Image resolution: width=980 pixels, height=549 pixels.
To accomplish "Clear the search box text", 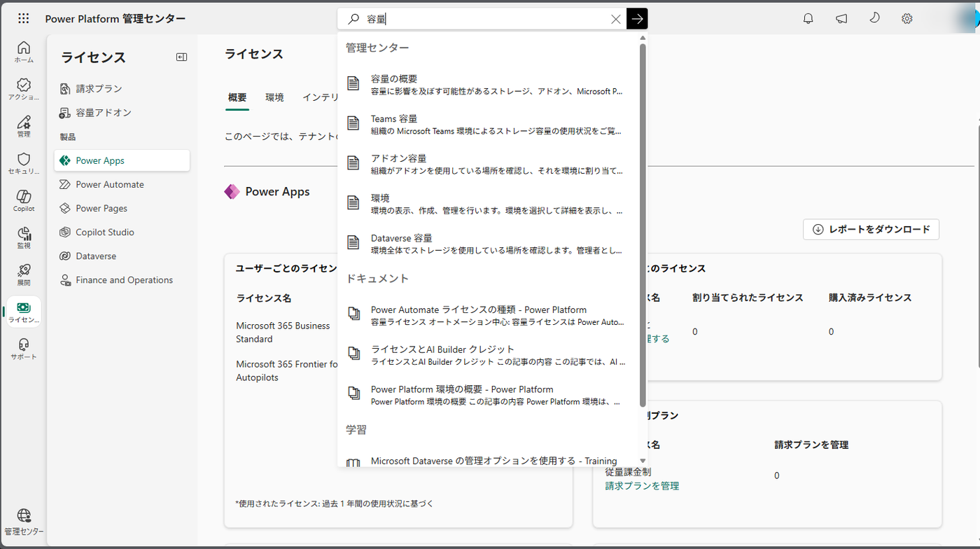I will pyautogui.click(x=616, y=19).
